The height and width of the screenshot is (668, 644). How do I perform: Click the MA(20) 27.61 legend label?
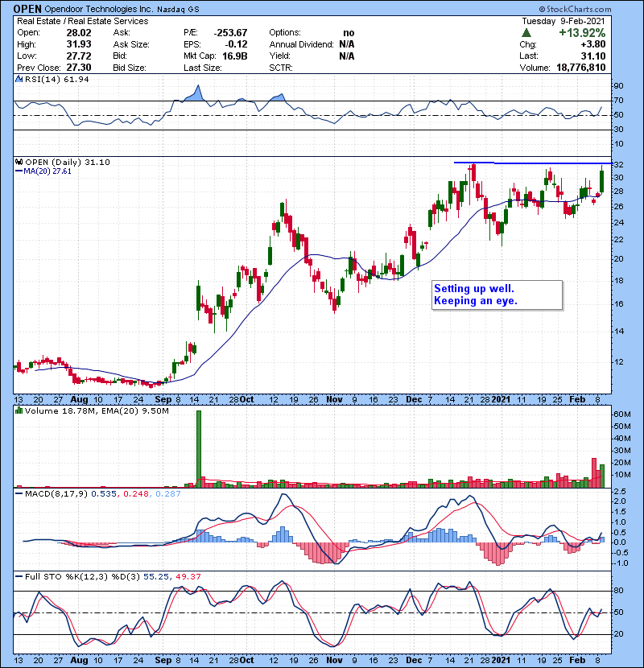point(49,171)
